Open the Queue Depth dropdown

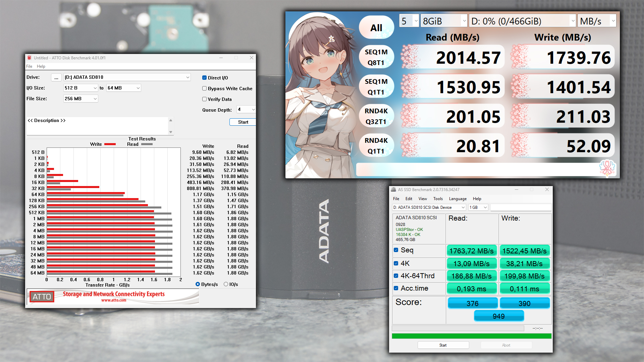point(246,110)
